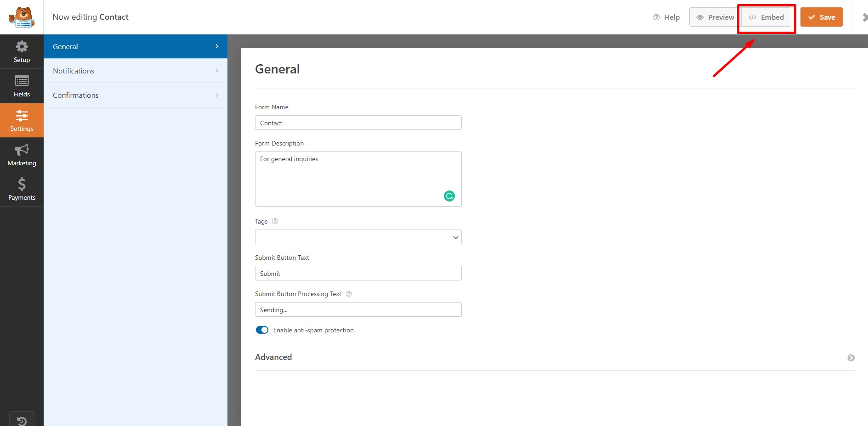Save the form
The width and height of the screenshot is (868, 426).
(822, 17)
